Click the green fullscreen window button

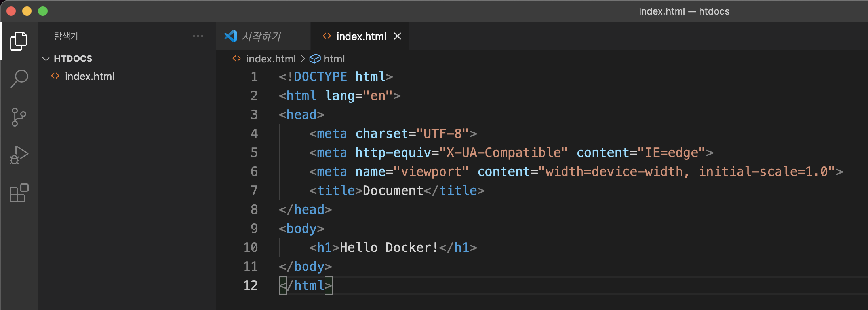coord(43,11)
